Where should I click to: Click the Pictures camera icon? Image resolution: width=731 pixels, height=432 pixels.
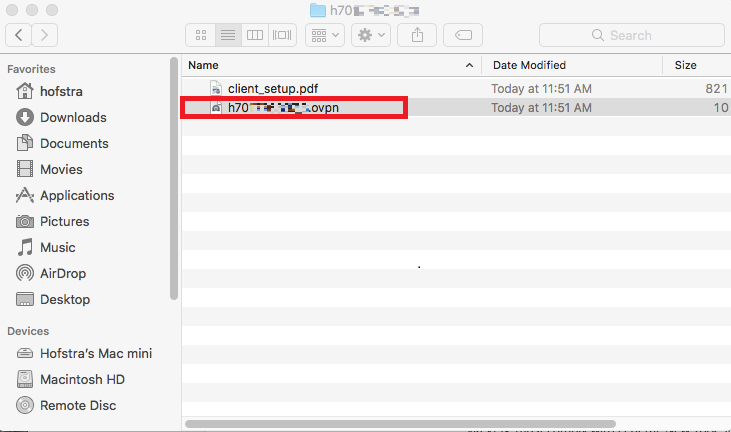[25, 221]
